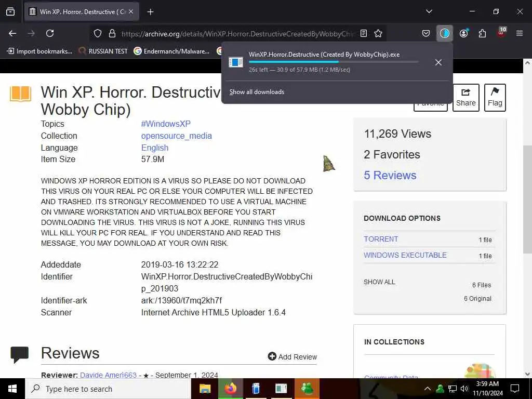Jump to 5 Reviews link
Viewport: 532px width, 399px height.
coord(390,175)
